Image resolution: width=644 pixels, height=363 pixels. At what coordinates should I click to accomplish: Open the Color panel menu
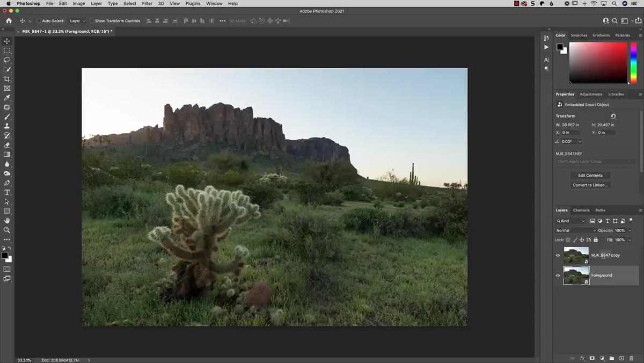(x=640, y=35)
